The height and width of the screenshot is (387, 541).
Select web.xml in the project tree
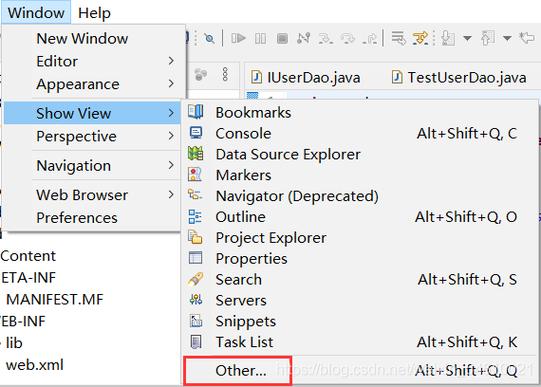click(x=35, y=365)
